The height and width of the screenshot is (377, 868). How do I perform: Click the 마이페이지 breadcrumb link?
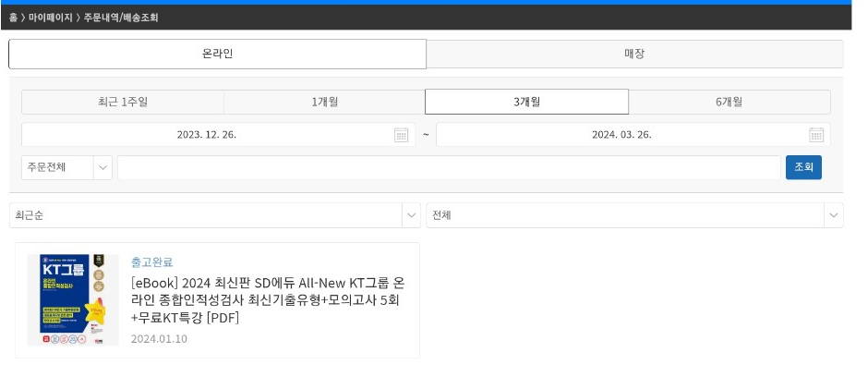coord(51,18)
